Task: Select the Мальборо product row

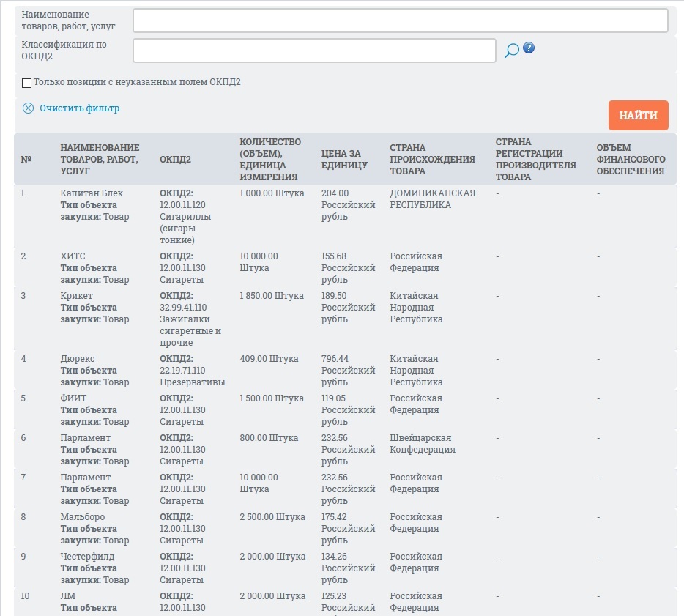Action: tap(83, 517)
